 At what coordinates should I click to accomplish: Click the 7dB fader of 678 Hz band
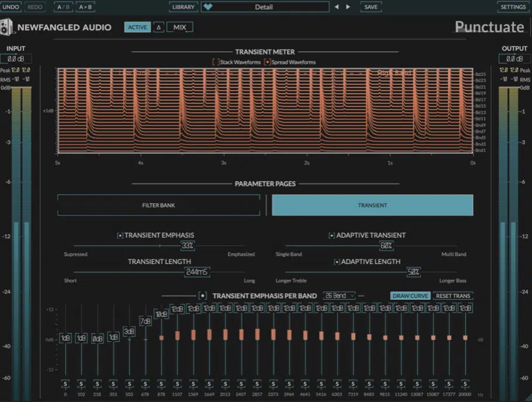[145, 321]
